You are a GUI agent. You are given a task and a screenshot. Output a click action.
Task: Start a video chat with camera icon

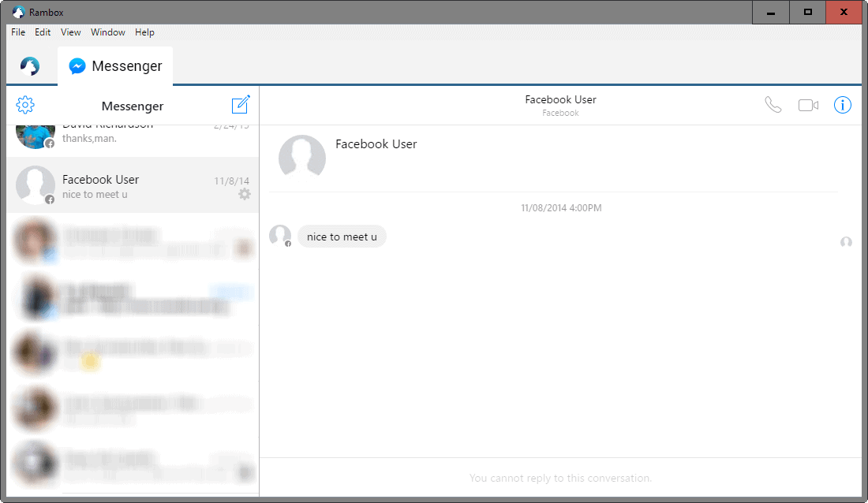pos(808,105)
